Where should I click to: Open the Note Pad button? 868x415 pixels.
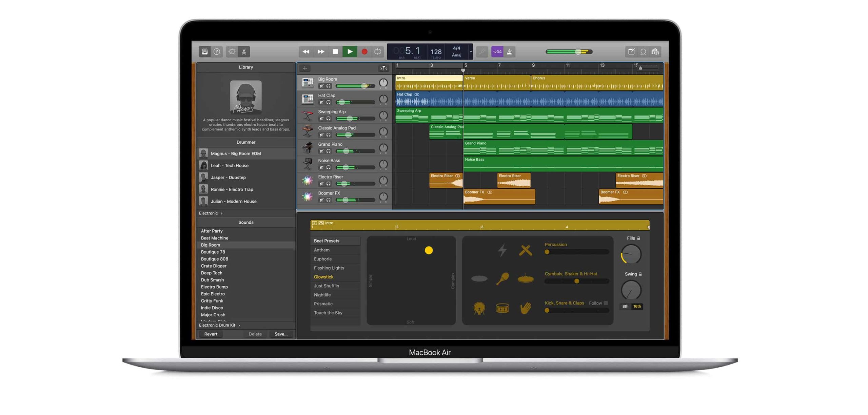pos(631,51)
